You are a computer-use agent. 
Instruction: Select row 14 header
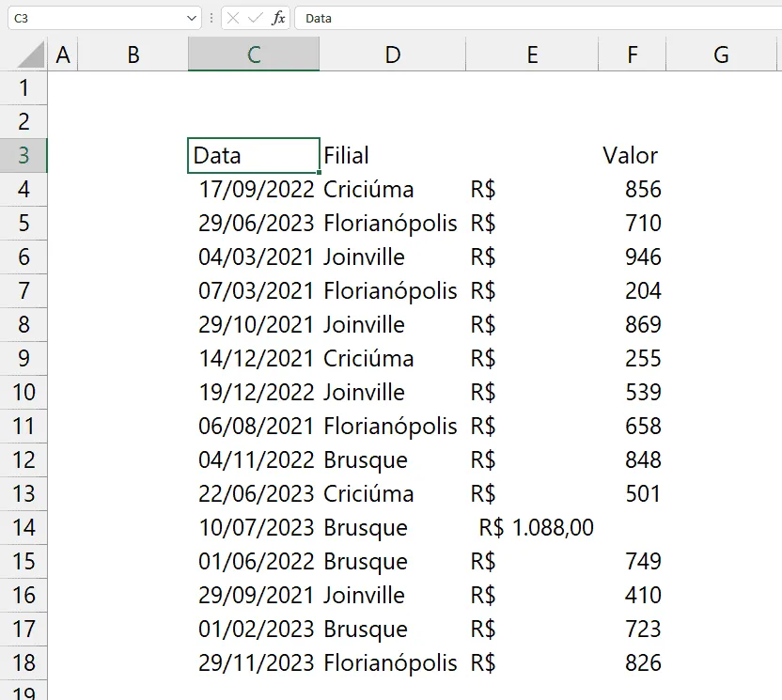pos(23,527)
